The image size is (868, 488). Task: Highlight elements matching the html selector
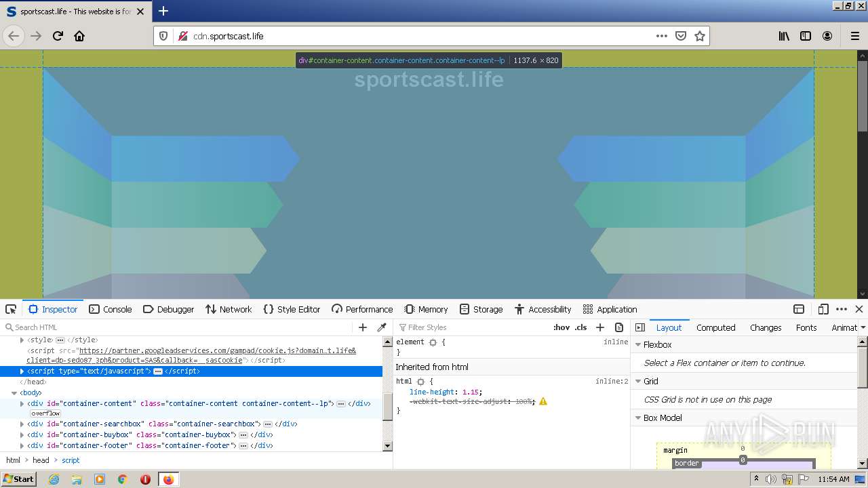(x=420, y=382)
